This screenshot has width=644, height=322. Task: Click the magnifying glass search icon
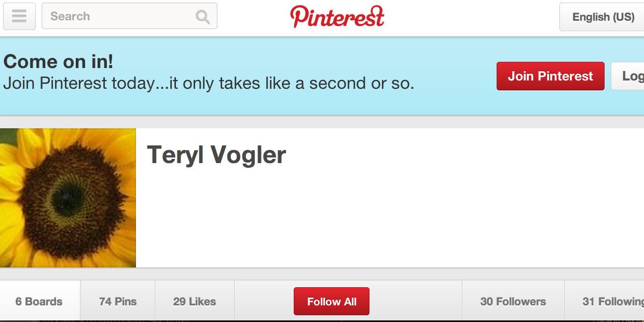pyautogui.click(x=202, y=17)
